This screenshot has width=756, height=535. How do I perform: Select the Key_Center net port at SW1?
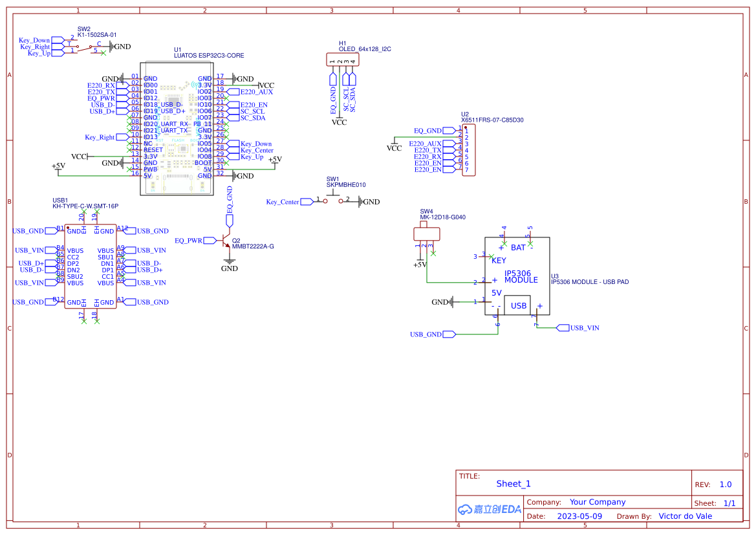[x=289, y=202]
